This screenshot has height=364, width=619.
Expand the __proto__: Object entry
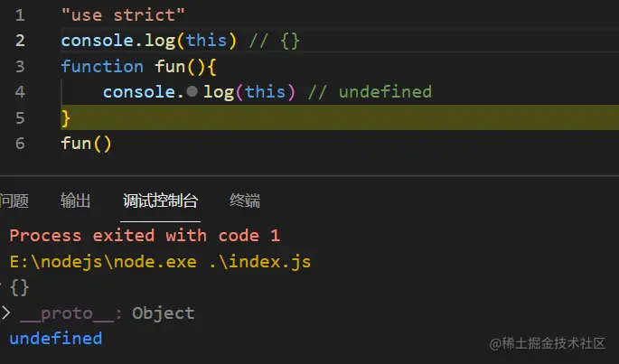[x=5, y=313]
